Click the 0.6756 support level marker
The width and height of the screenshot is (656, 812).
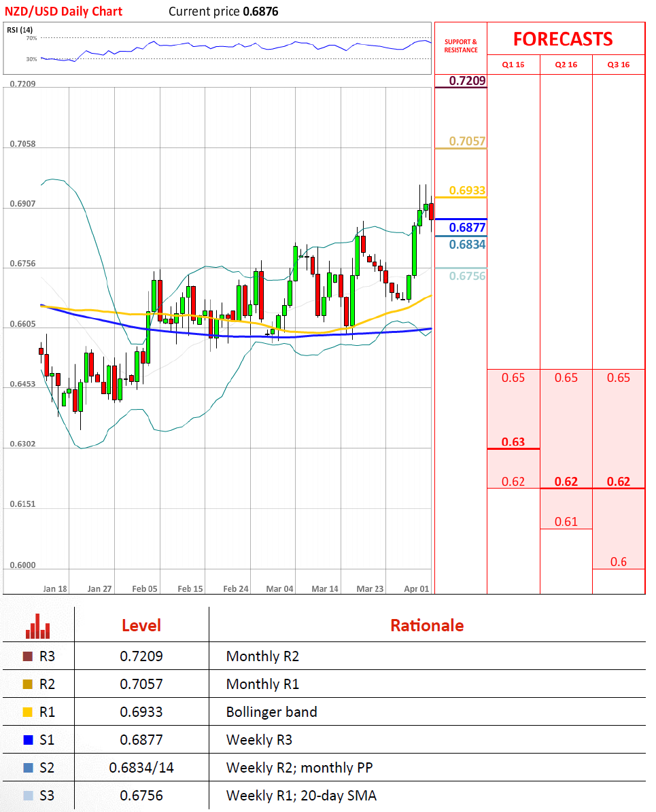[467, 276]
